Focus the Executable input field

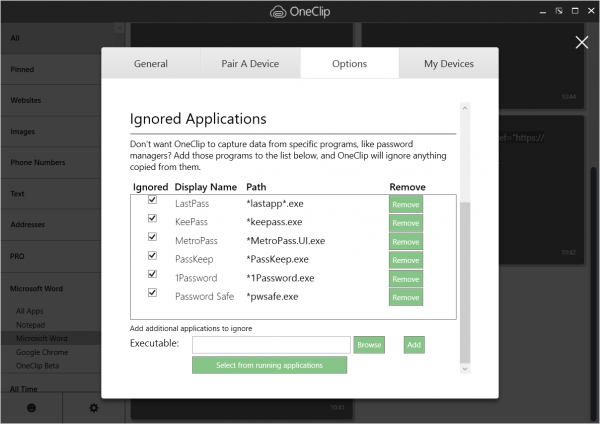pos(271,345)
